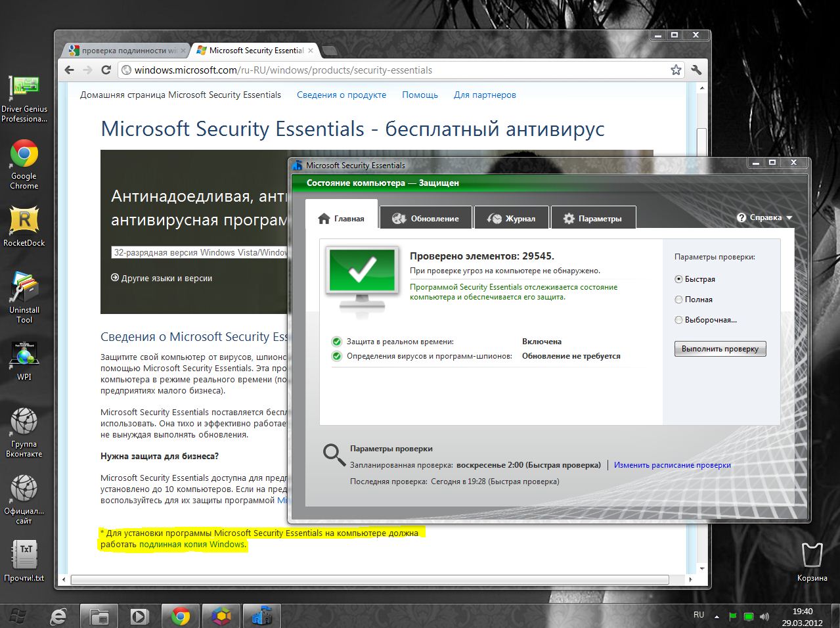Screen dimensions: 840x628
Task: Click Домашняя страница Microsoft Security Essentials link
Action: [181, 95]
